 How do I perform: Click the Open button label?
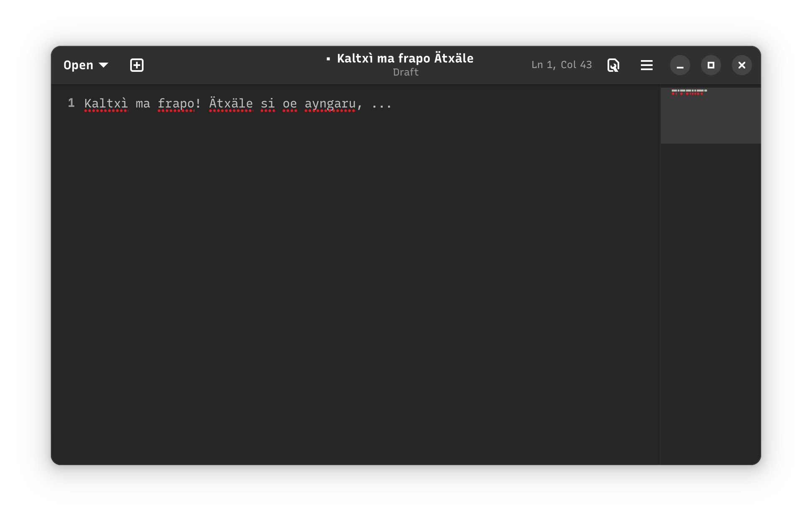[78, 65]
